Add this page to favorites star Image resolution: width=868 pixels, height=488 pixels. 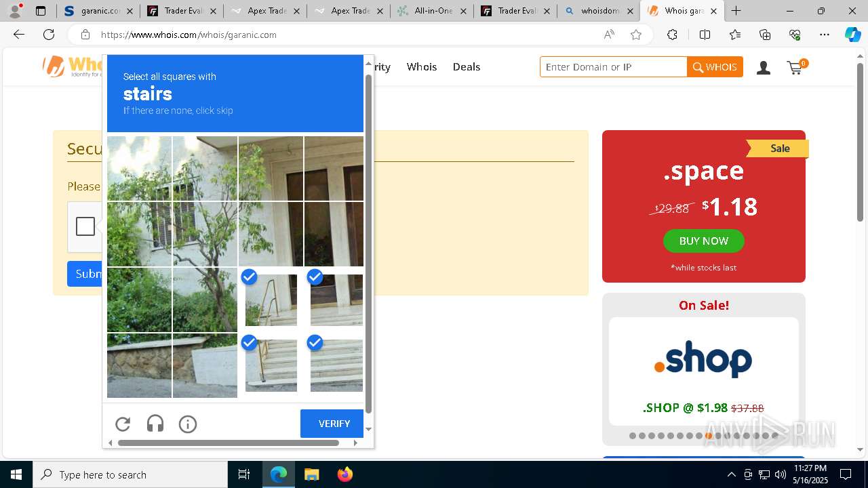pyautogui.click(x=636, y=35)
